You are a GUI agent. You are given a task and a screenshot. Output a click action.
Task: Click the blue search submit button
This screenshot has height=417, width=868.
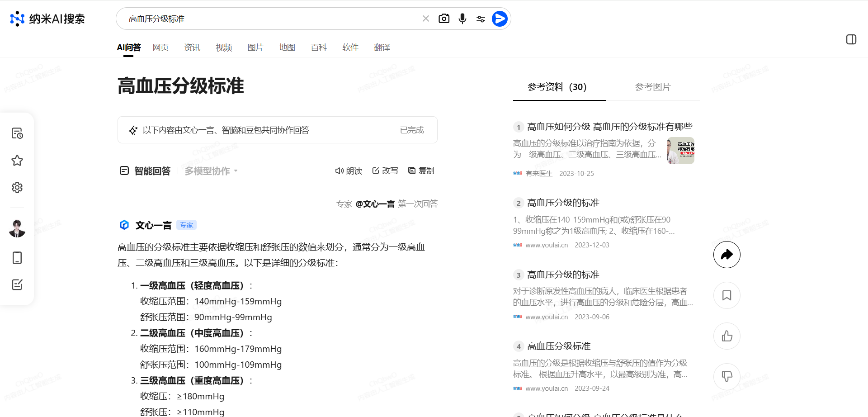click(499, 19)
